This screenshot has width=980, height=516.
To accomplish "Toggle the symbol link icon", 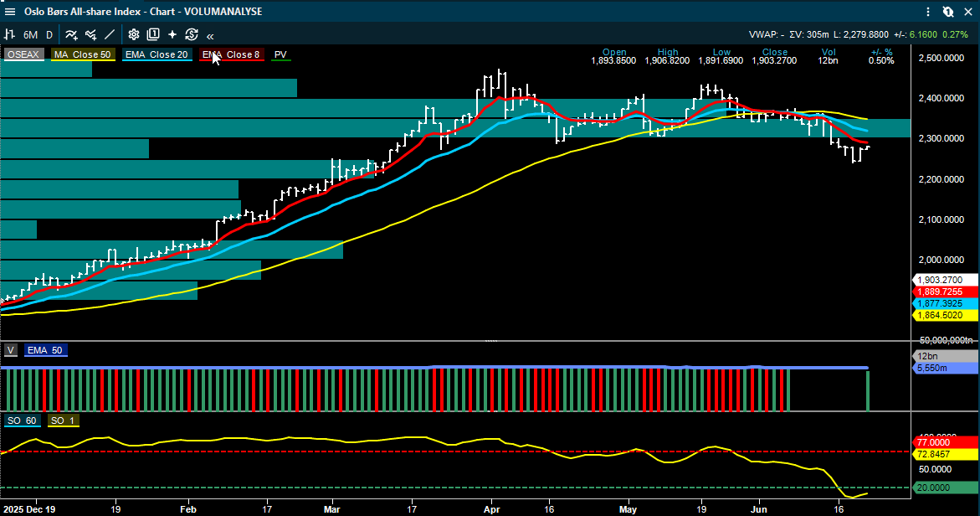I will coord(948,11).
